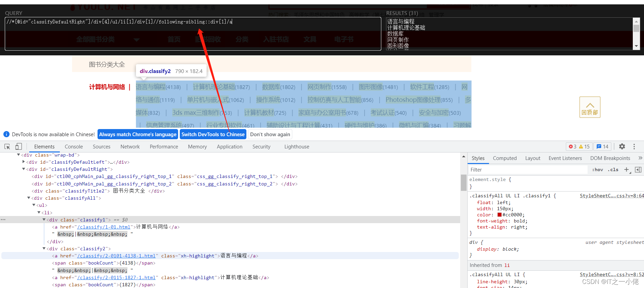Click the text-align: right declaration
The image size is (644, 288).
coord(502,227)
